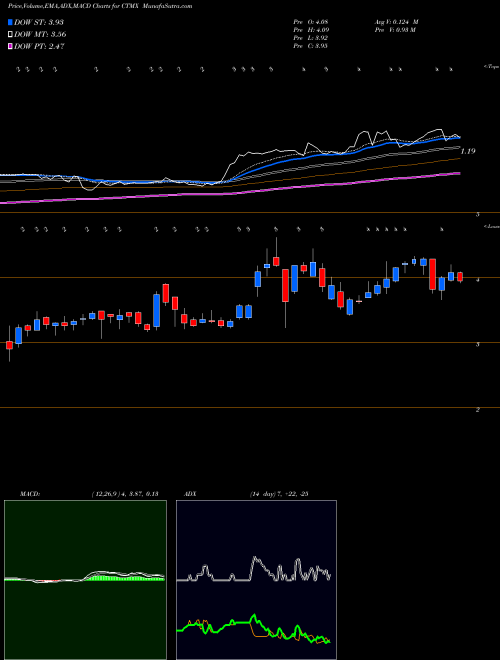Click the 'Pre V: 0.93 M' volume text

[395, 30]
